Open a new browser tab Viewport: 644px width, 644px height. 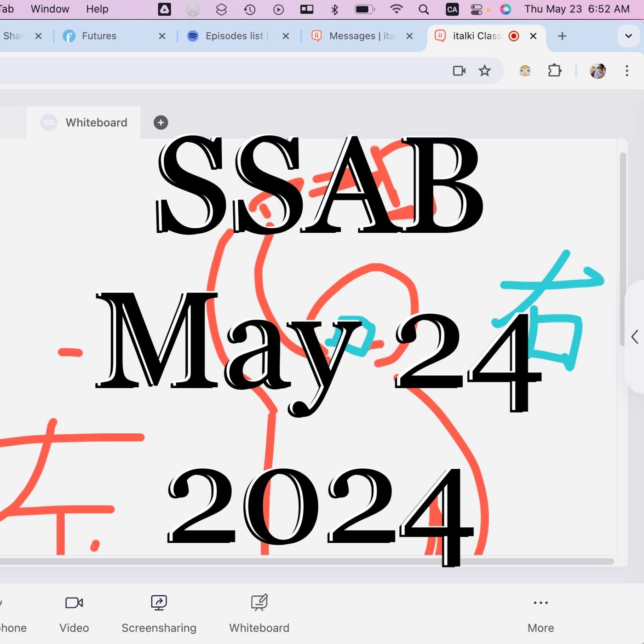pos(562,36)
